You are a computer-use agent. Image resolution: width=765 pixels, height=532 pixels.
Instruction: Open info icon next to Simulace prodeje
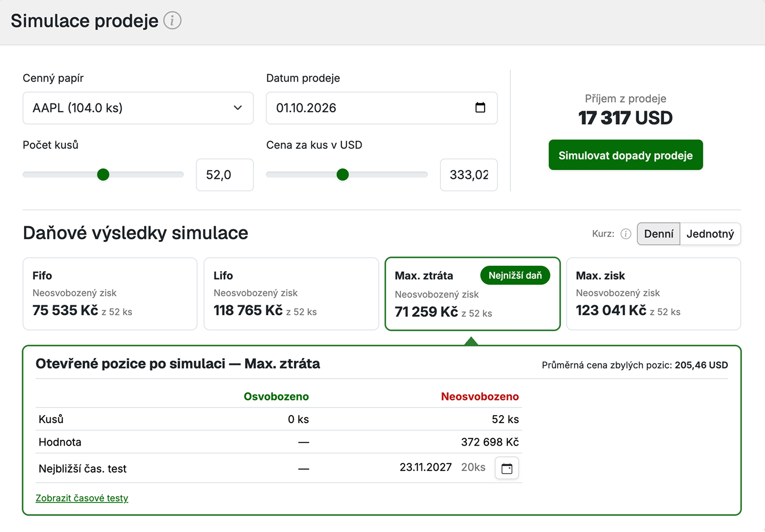[x=172, y=20]
